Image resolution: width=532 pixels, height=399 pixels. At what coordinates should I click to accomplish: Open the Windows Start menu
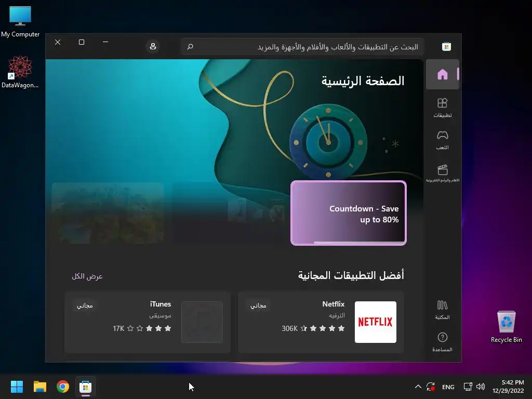tap(17, 387)
